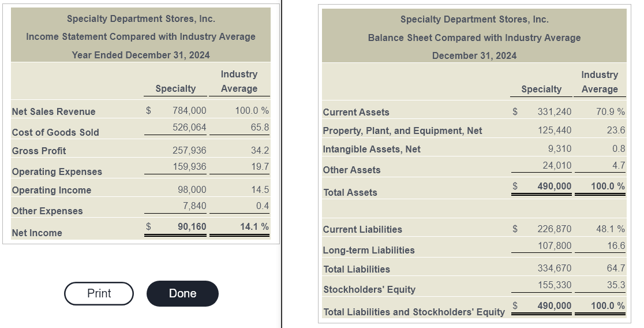Click the Done button
This screenshot has height=328, width=644.
(x=182, y=293)
